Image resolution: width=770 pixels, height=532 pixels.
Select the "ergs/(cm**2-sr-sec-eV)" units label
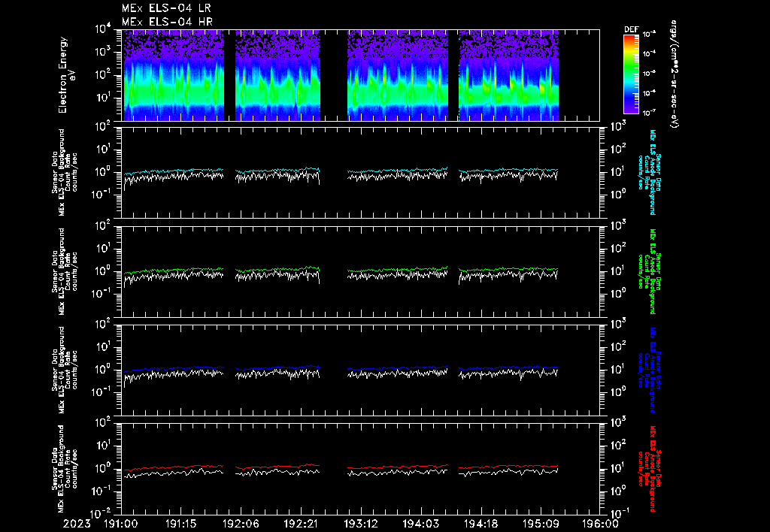(x=674, y=74)
